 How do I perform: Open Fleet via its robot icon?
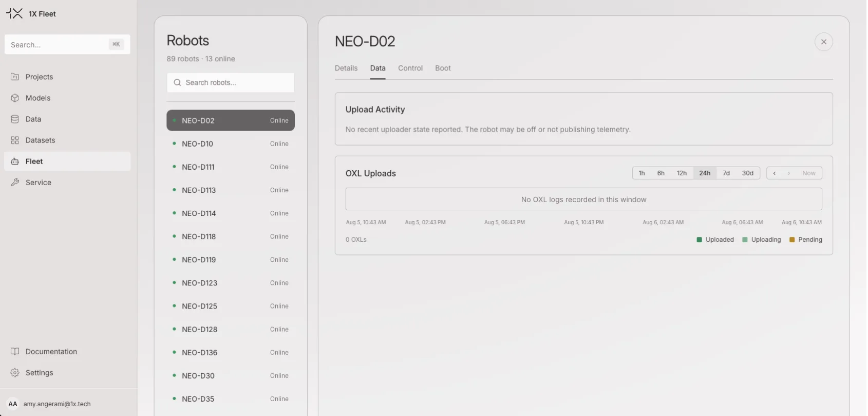(x=15, y=161)
